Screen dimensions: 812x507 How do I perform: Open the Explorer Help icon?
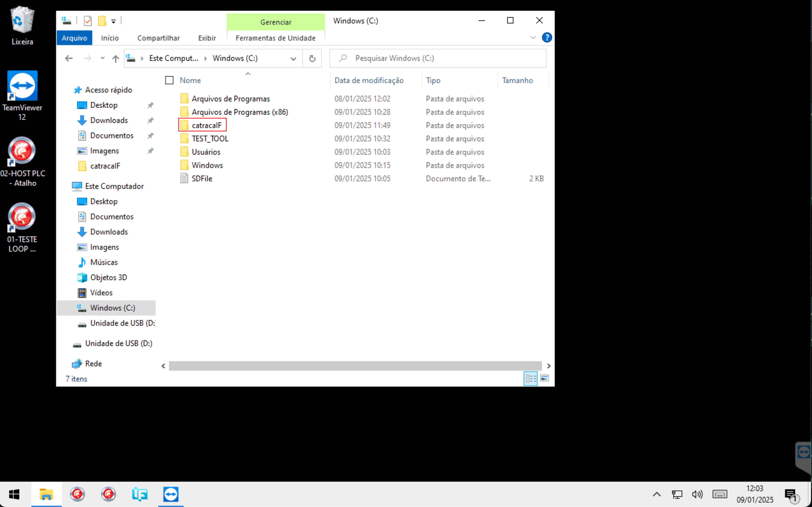pyautogui.click(x=547, y=38)
